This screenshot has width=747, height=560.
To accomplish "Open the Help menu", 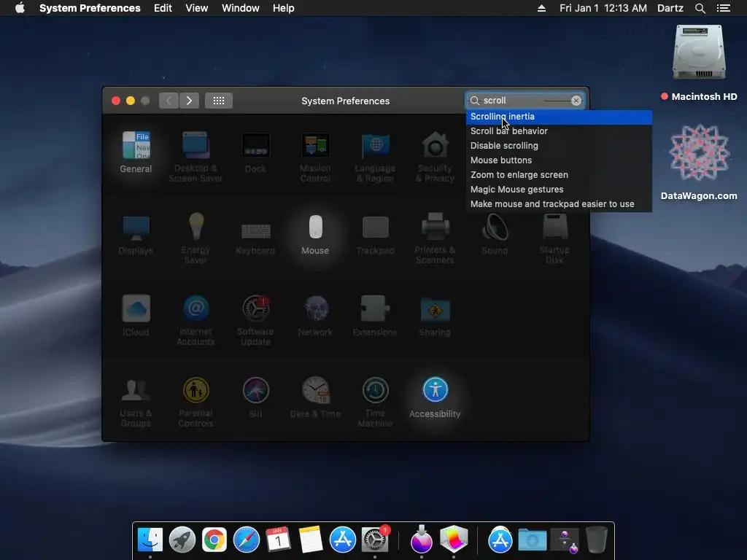I will click(x=284, y=8).
